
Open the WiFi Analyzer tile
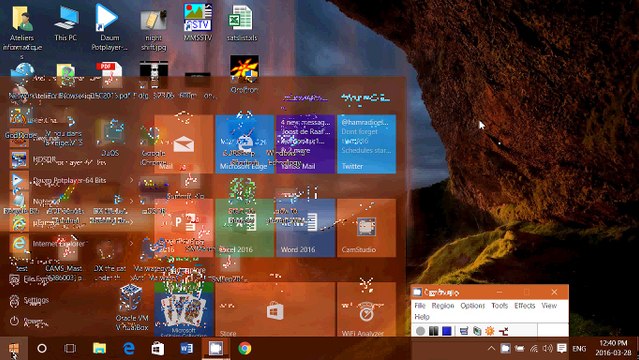point(366,309)
